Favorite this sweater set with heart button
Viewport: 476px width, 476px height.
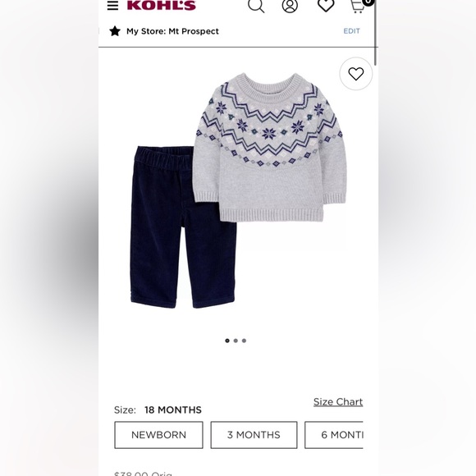click(x=356, y=74)
